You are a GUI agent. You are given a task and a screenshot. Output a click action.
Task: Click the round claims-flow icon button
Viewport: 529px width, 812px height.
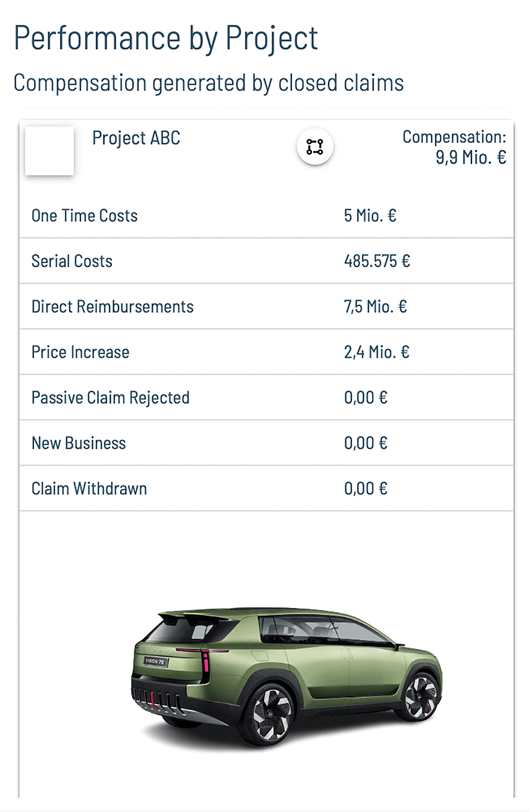click(315, 147)
